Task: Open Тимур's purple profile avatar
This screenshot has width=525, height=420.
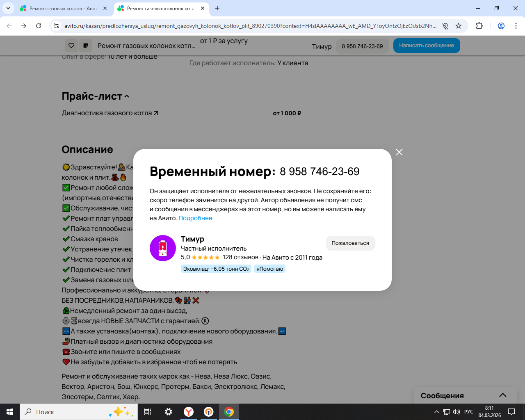Action: 163,248
